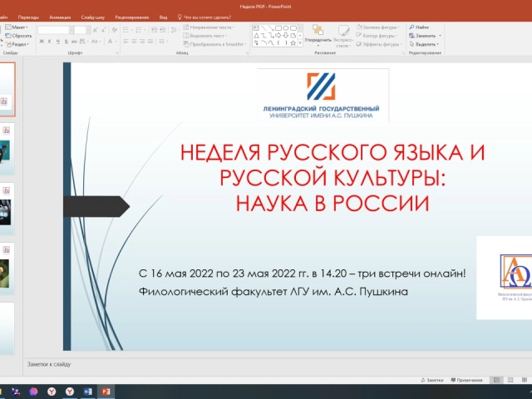532x399 pixels.
Task: Select the third slide thumbnail
Action: pyautogui.click(x=7, y=209)
